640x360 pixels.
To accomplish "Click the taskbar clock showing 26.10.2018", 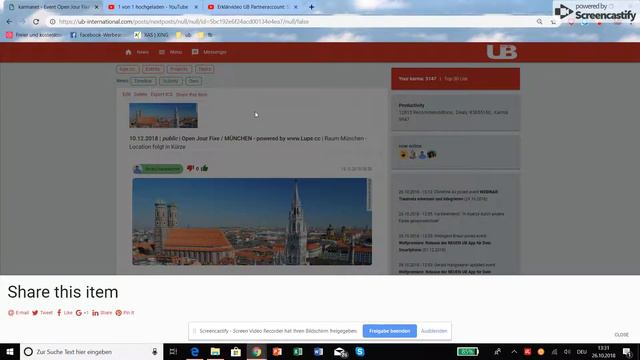I will tap(603, 351).
